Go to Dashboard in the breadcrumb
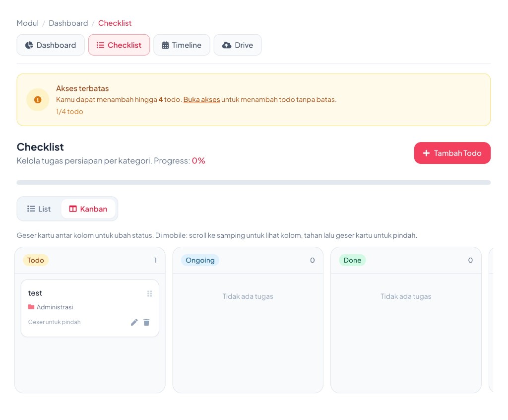This screenshot has width=508, height=420. [x=68, y=23]
